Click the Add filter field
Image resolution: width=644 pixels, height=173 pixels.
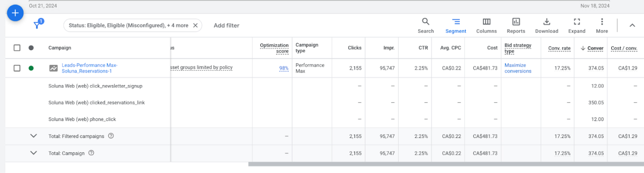tap(226, 25)
